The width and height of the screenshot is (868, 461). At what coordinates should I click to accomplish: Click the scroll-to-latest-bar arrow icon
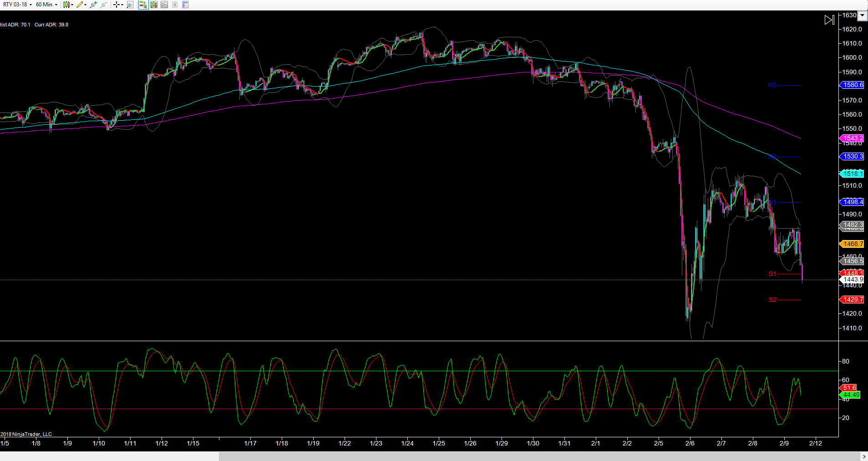(x=829, y=20)
